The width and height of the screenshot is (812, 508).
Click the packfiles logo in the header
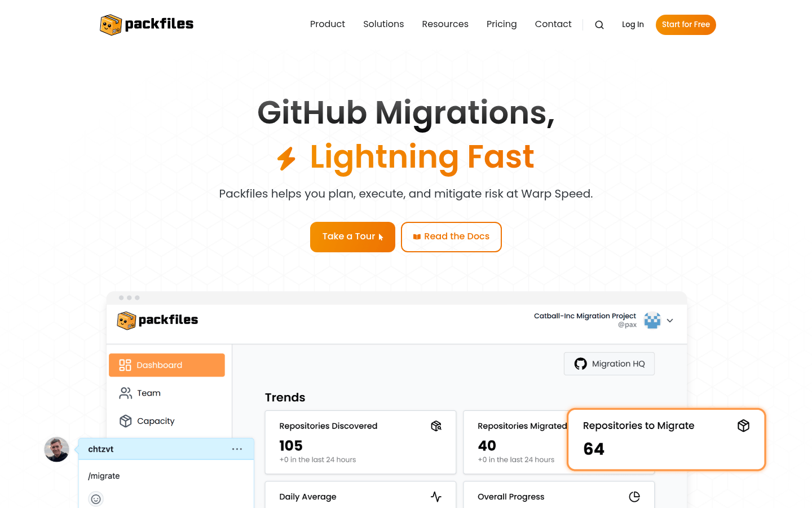tap(147, 24)
